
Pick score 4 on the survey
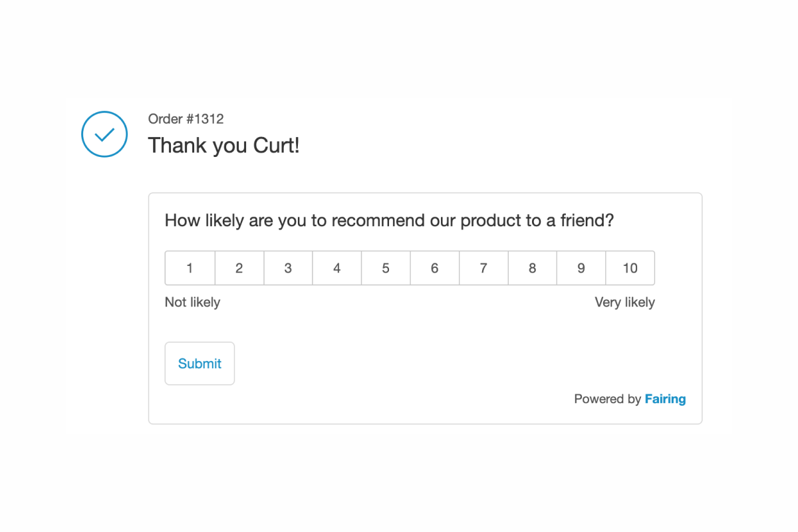click(x=336, y=268)
